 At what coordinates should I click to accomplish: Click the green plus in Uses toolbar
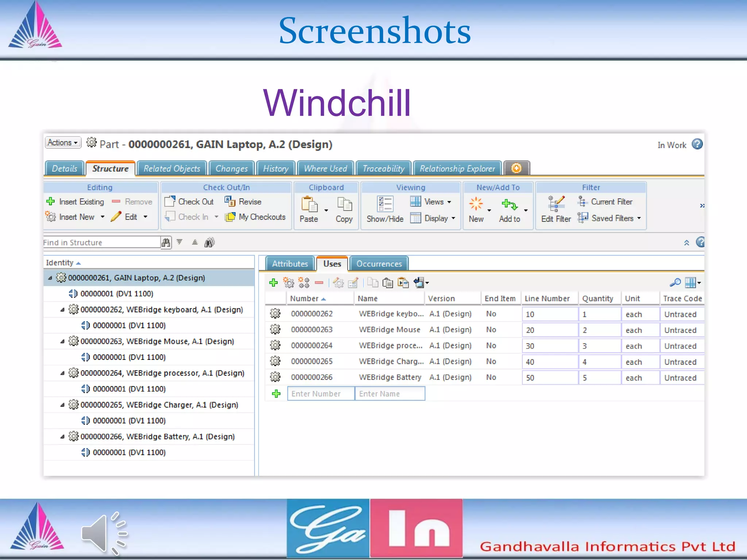(274, 283)
